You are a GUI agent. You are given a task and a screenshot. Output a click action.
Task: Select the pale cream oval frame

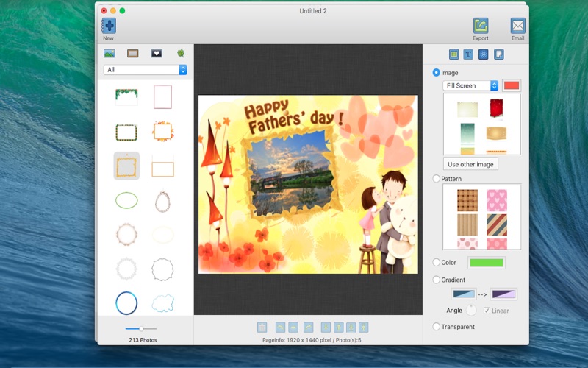click(x=162, y=235)
